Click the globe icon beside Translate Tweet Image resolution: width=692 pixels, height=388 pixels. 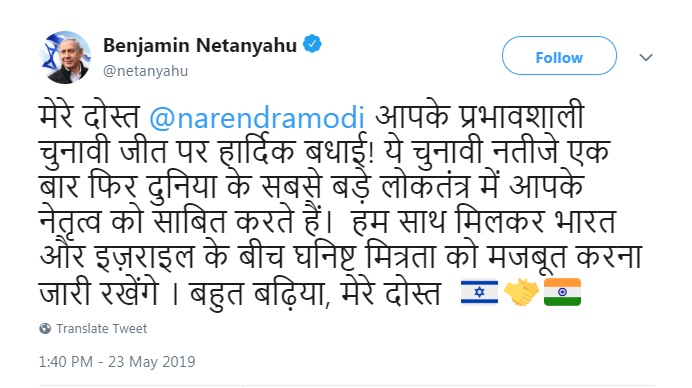45,328
